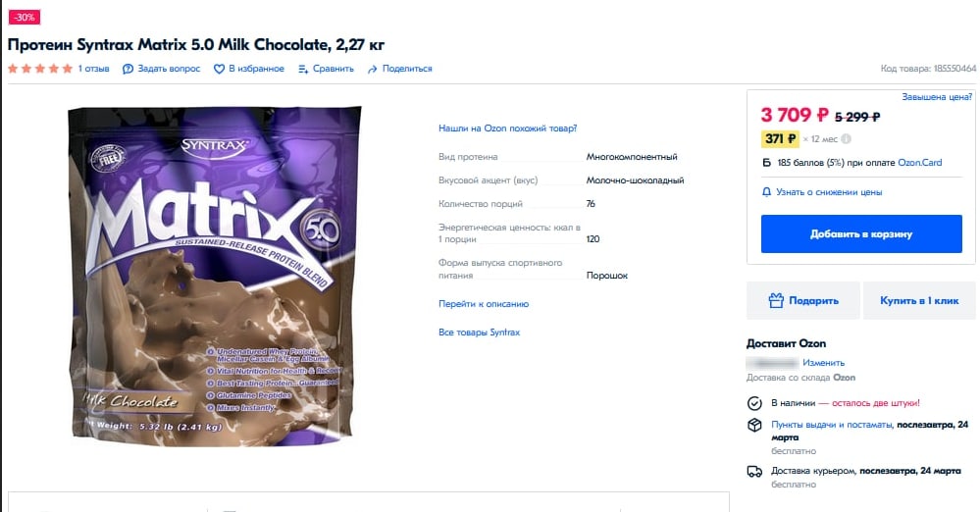Click the share arrow icon
This screenshot has width=980, height=512.
pos(373,69)
